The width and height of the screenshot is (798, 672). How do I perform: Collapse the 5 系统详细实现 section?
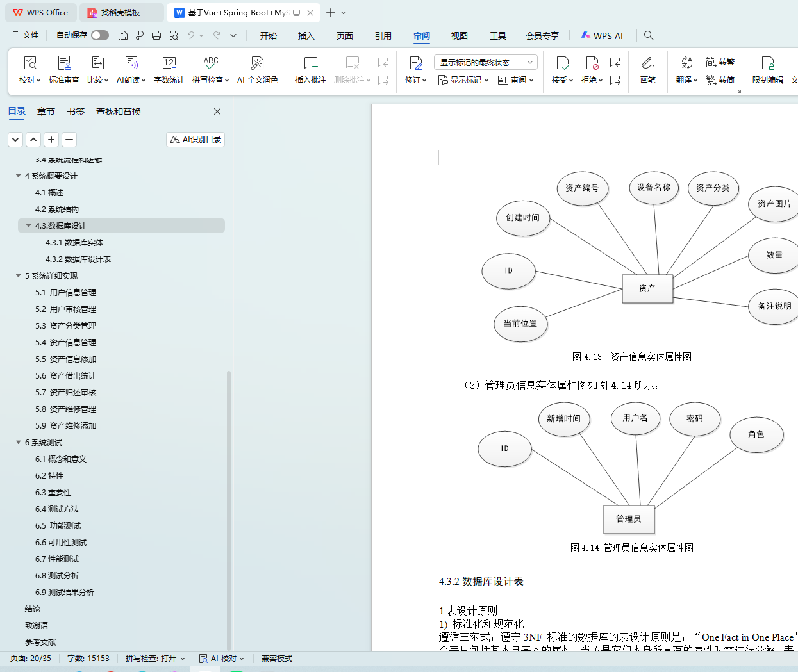point(18,275)
